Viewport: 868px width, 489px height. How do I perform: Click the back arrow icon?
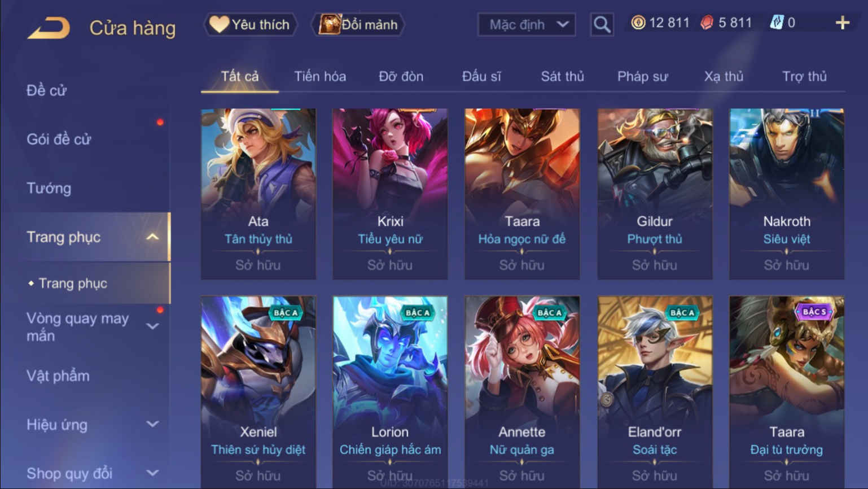click(x=49, y=27)
